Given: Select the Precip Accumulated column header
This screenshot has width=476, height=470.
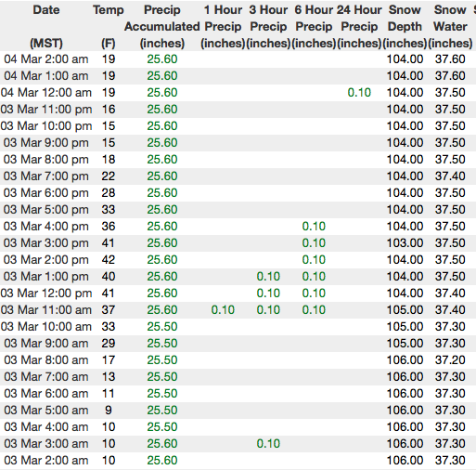Looking at the screenshot, I should (x=162, y=27).
